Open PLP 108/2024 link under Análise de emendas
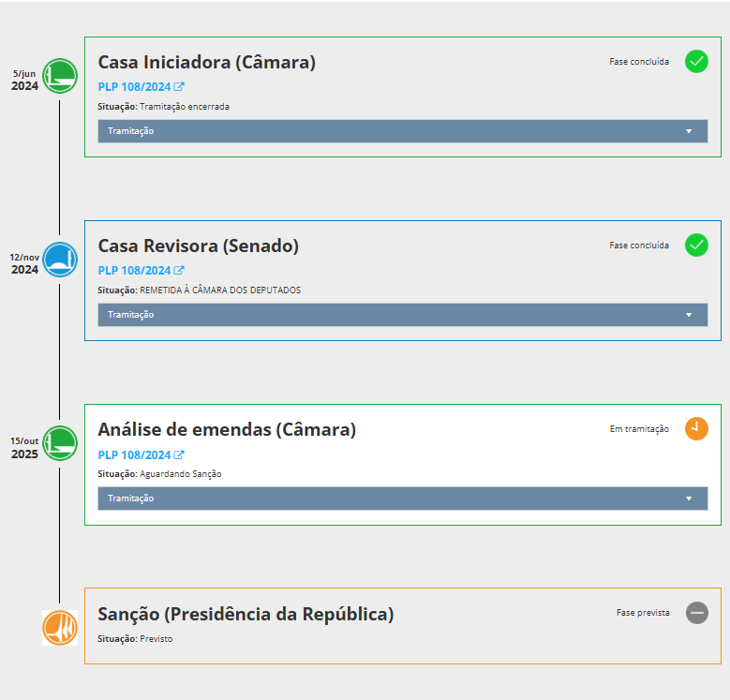This screenshot has width=730, height=700. point(141,454)
